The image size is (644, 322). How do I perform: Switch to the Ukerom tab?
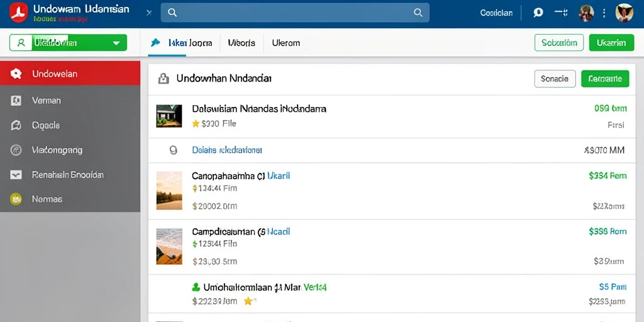[286, 43]
